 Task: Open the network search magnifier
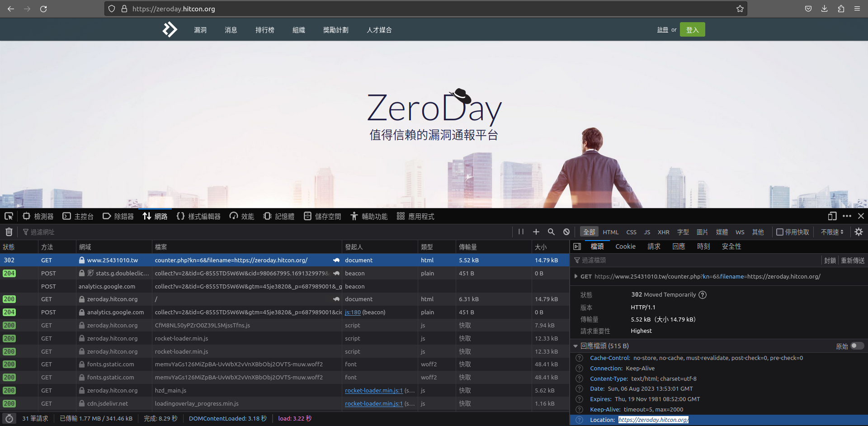pos(551,232)
